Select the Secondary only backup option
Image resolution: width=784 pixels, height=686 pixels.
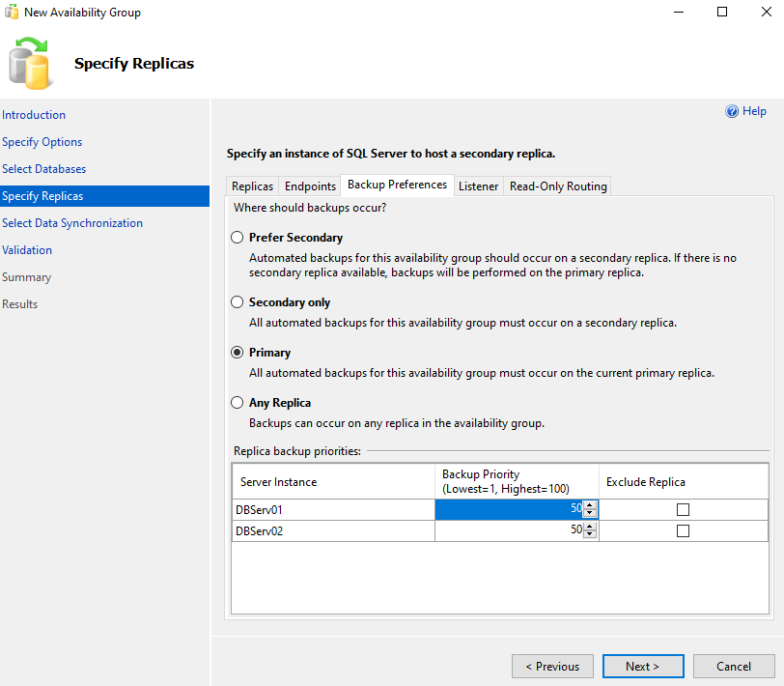click(x=238, y=302)
